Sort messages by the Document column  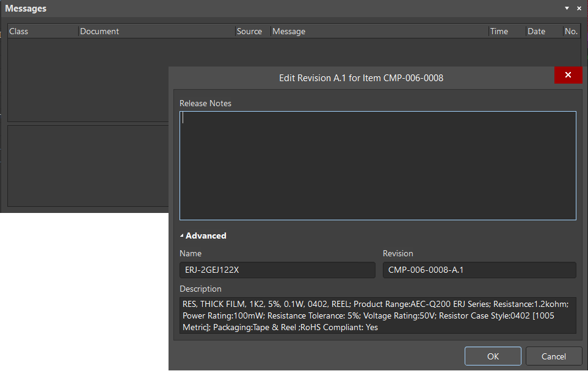tap(100, 31)
